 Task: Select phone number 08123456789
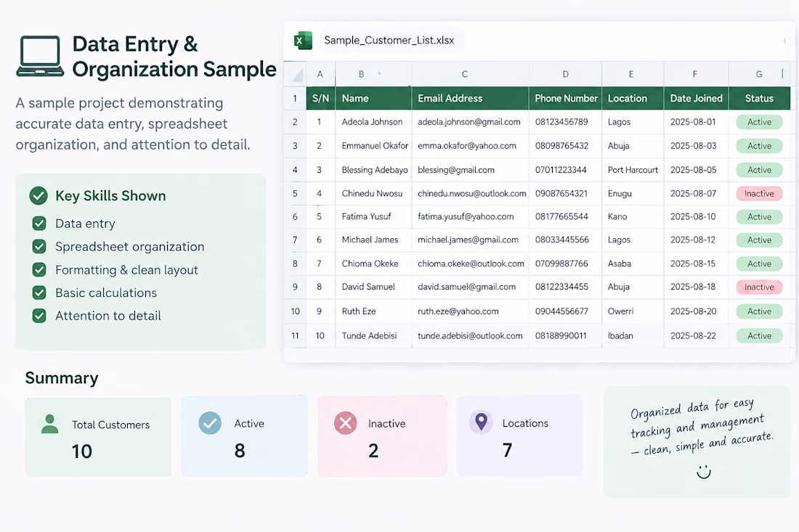[x=566, y=122]
